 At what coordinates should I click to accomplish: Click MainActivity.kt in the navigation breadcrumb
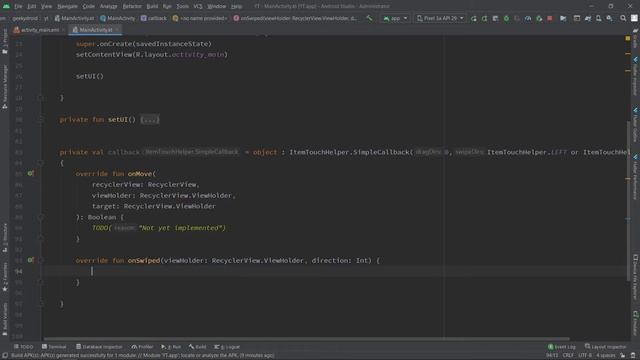(x=74, y=18)
